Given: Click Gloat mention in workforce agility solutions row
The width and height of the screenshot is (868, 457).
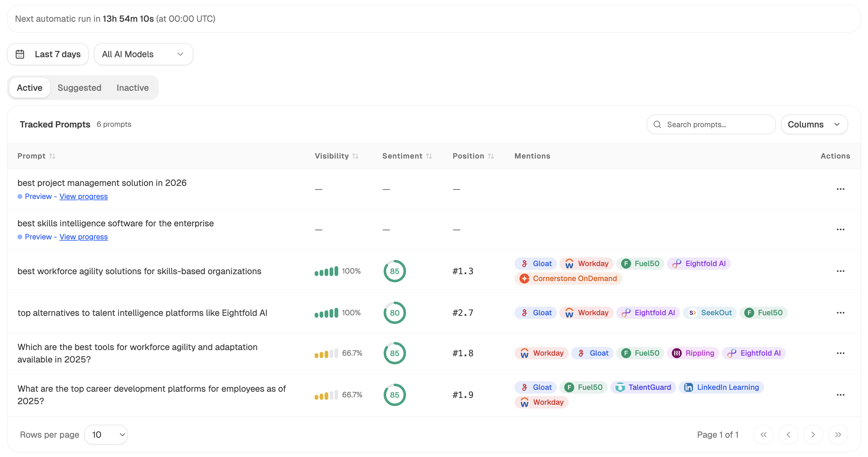Looking at the screenshot, I should click(x=535, y=264).
